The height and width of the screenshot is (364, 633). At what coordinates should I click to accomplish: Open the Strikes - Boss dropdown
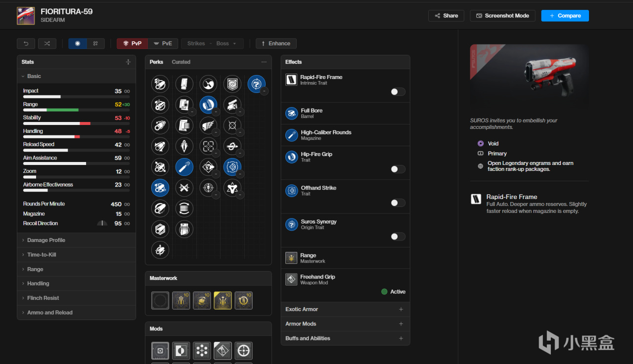(x=212, y=43)
